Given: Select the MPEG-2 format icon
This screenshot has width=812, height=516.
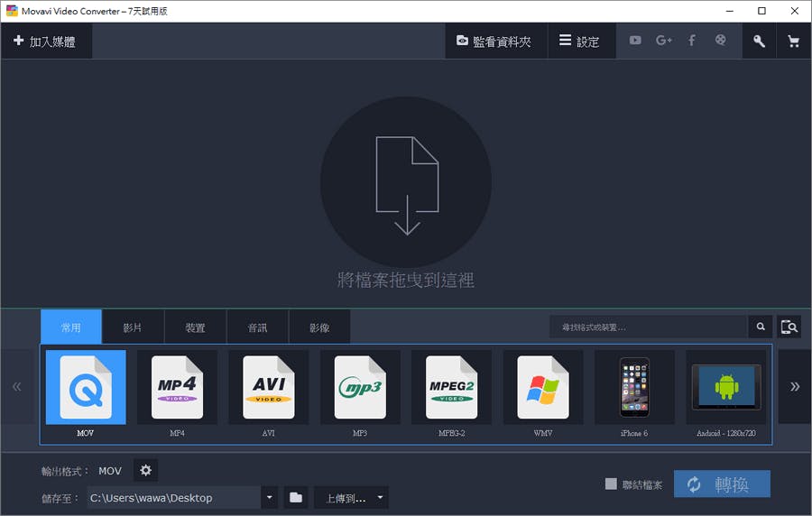Looking at the screenshot, I should point(452,387).
